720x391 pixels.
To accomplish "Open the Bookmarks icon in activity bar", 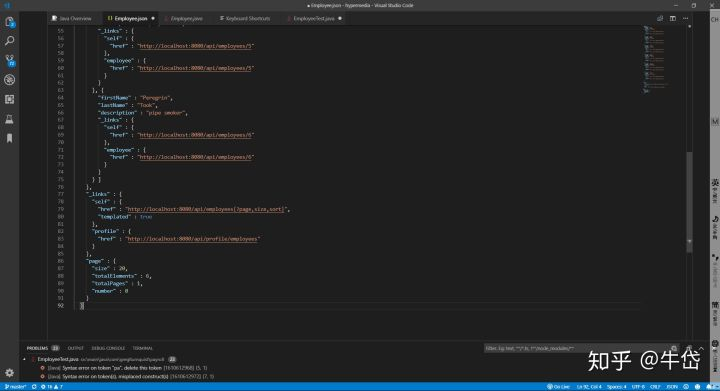I will click(9, 138).
